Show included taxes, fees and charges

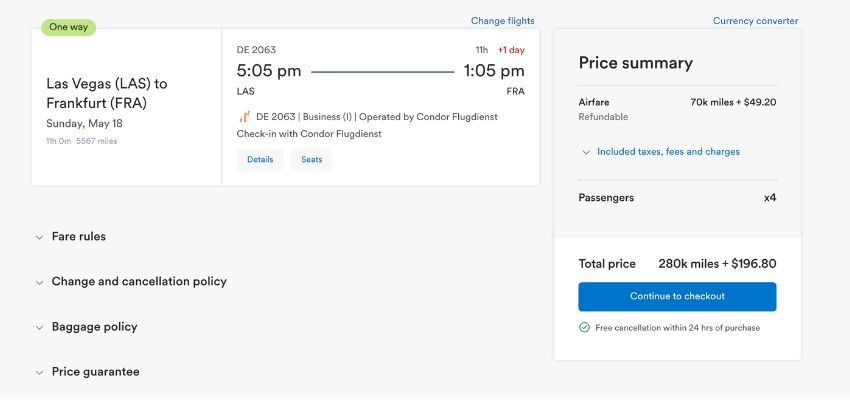point(668,152)
